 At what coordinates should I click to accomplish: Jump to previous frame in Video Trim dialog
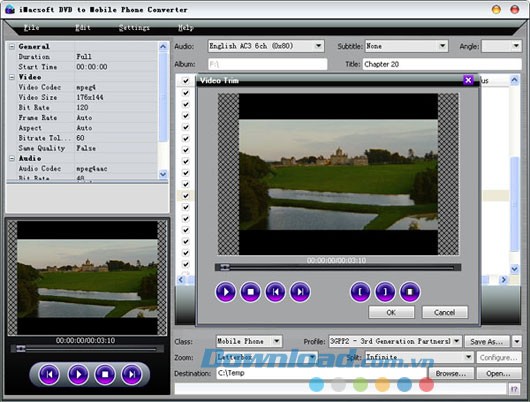275,291
